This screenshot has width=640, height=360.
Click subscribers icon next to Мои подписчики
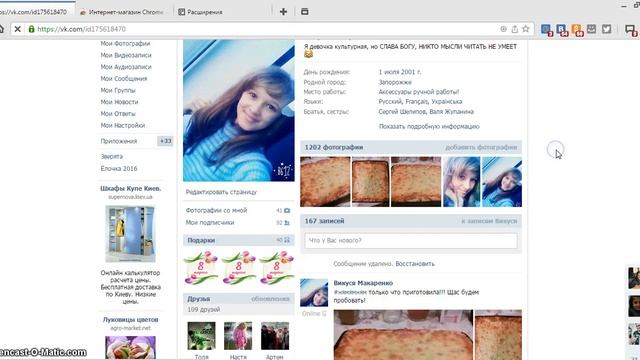(287, 223)
